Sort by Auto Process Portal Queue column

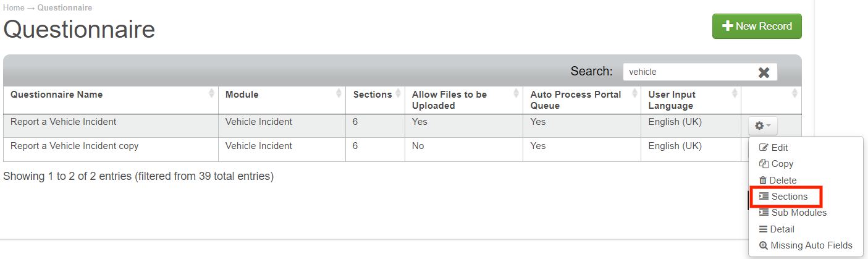tap(575, 100)
